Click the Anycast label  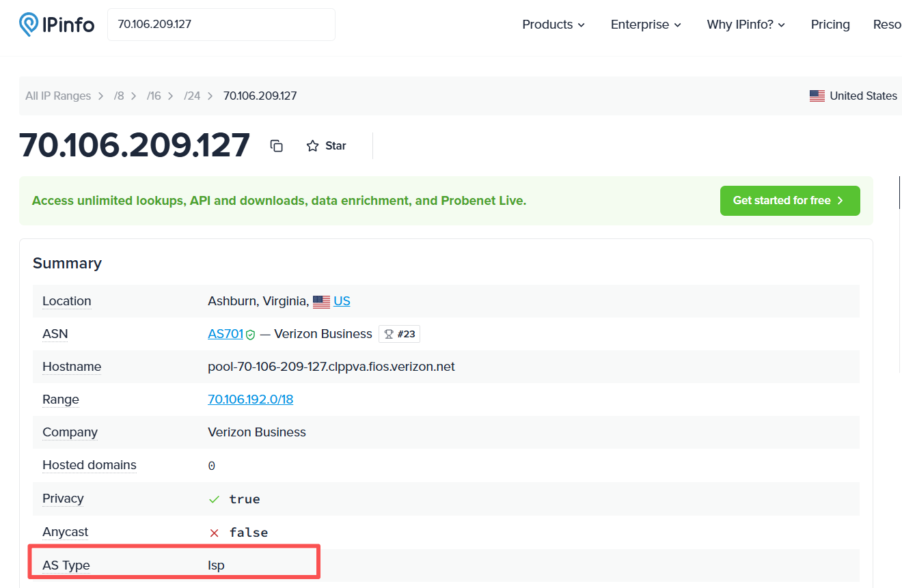(66, 532)
